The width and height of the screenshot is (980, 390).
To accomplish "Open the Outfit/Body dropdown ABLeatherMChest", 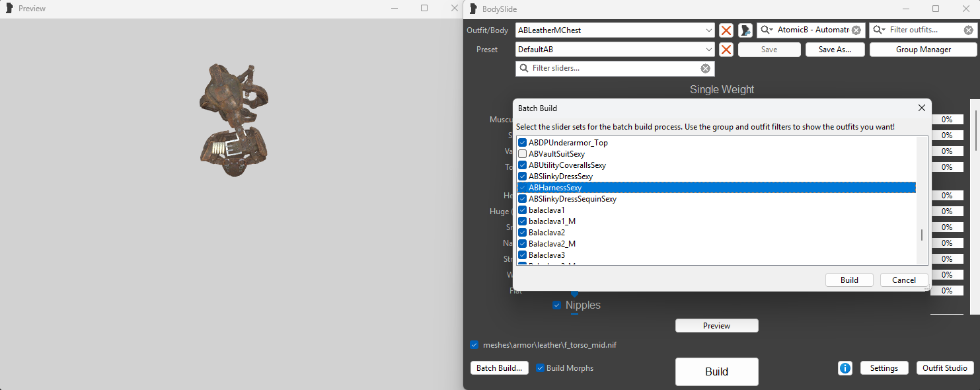I will (x=615, y=30).
